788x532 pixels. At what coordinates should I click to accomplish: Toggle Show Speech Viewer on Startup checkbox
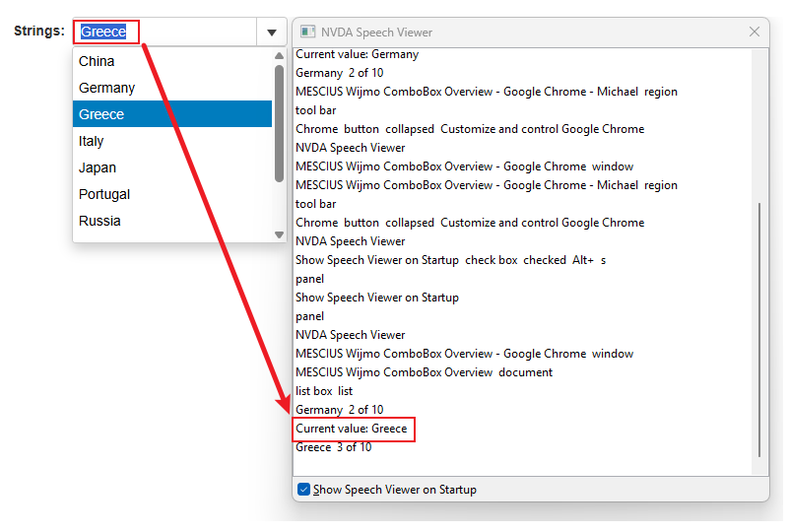tap(303, 490)
